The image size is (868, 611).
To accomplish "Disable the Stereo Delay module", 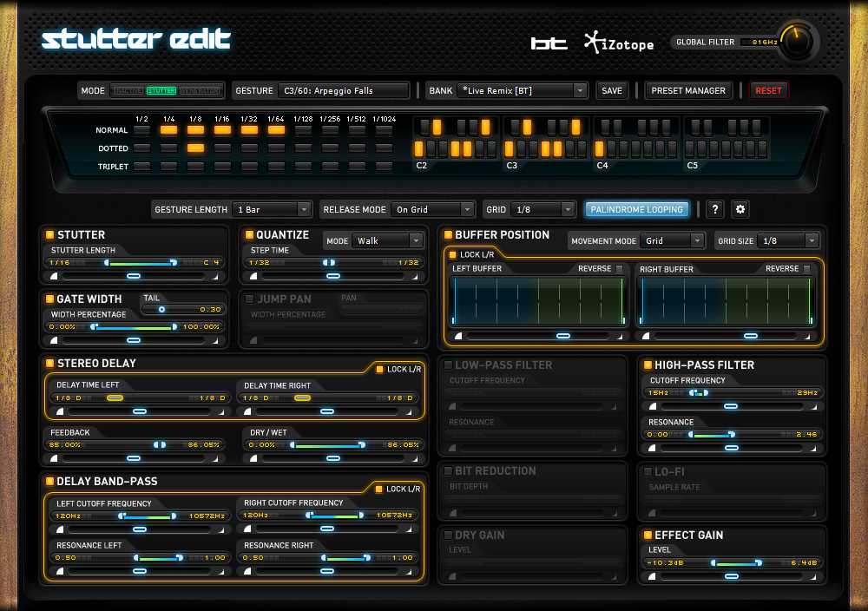I will 49,363.
